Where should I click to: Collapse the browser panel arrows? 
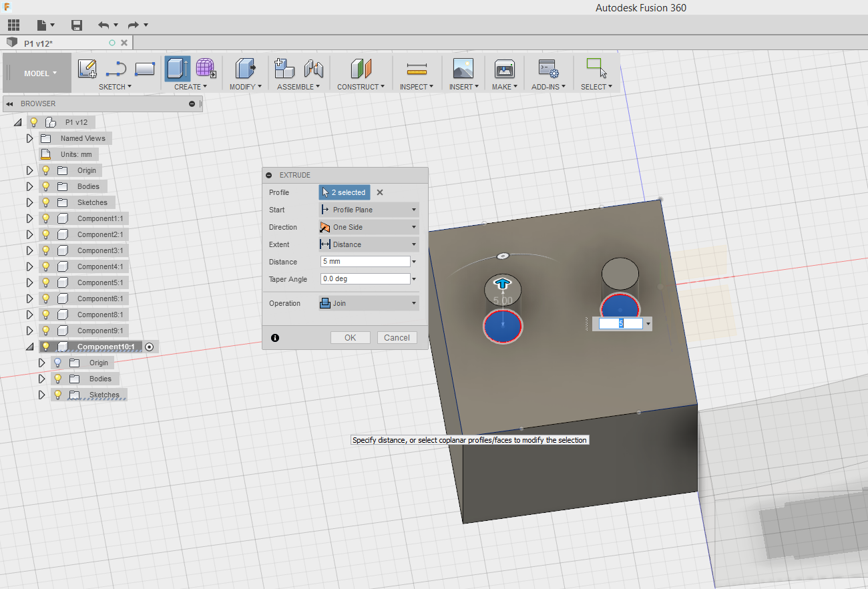(10, 104)
